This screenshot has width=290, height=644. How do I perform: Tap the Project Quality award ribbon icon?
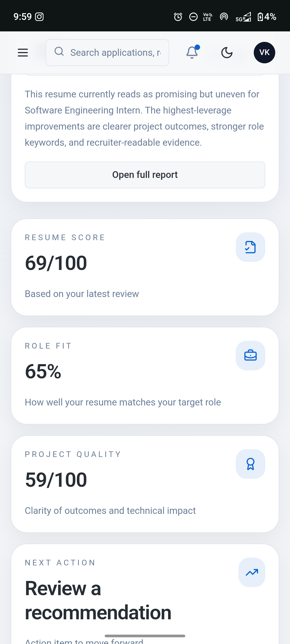(x=251, y=464)
